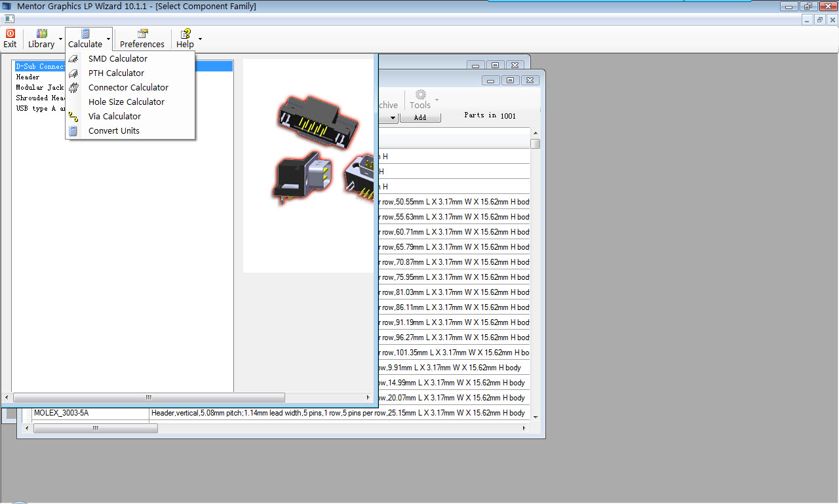Expand the Help dropdown arrow
Viewport: 839px width, 504px height.
(200, 39)
